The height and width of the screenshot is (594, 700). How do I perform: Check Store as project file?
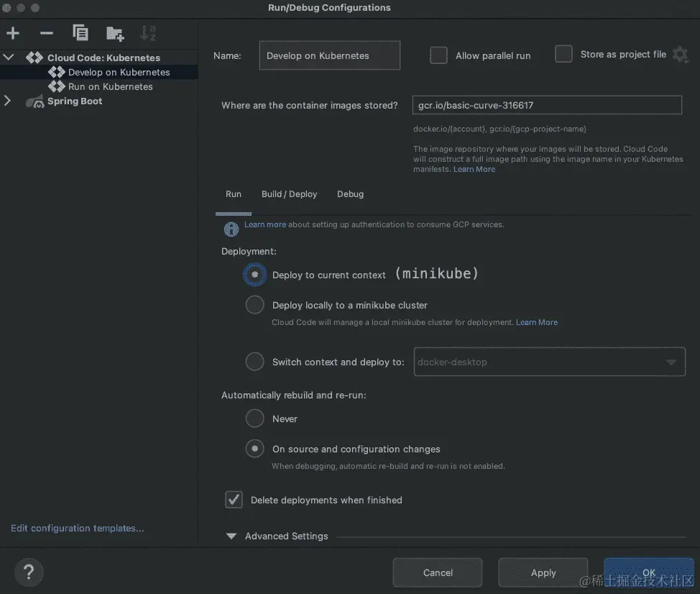click(x=563, y=53)
